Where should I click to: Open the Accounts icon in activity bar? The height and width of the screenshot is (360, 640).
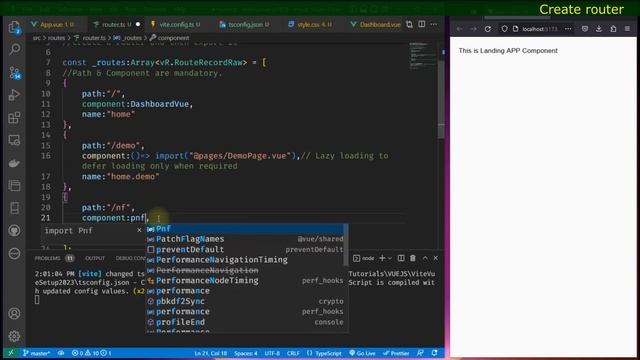[14, 313]
